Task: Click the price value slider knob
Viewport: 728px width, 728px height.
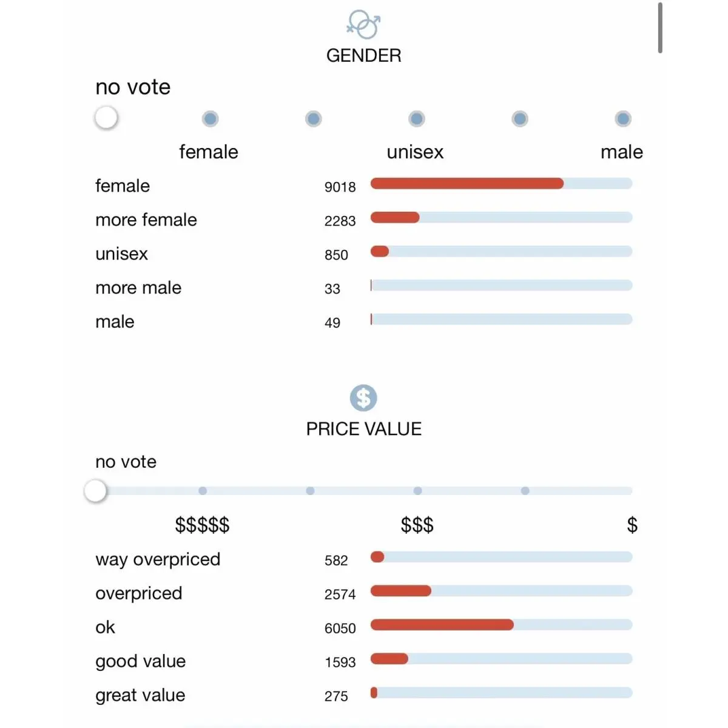Action: (x=95, y=490)
